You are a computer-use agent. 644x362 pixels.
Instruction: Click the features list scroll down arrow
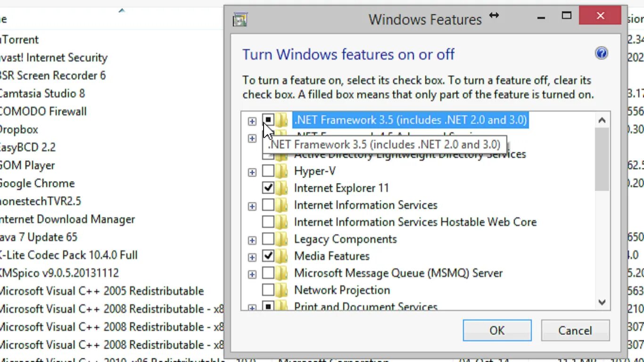click(602, 302)
